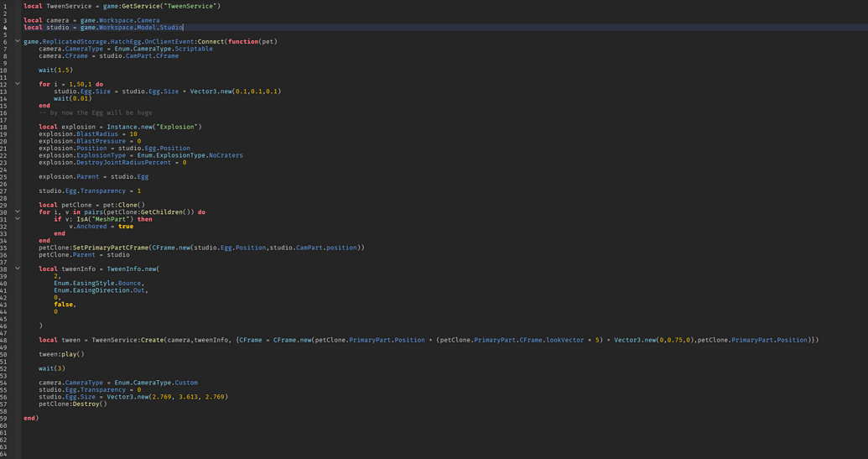
Task: Click 'v.Anchored = true' line
Action: (101, 227)
